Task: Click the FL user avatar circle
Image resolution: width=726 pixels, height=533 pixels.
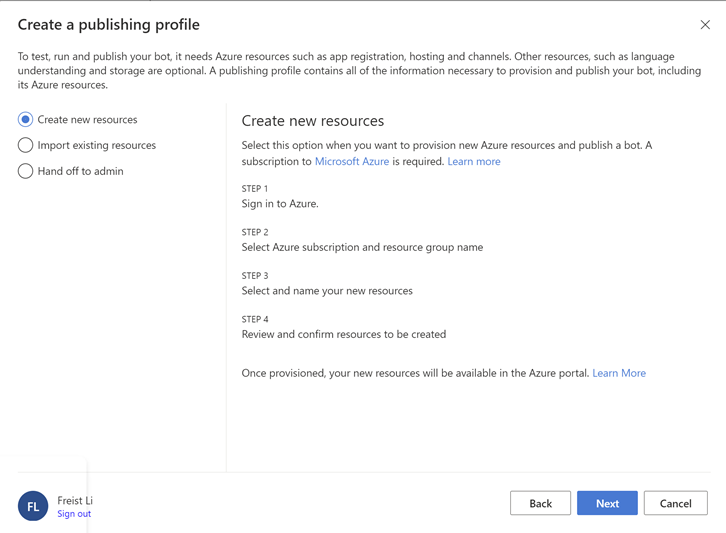Action: pos(33,506)
